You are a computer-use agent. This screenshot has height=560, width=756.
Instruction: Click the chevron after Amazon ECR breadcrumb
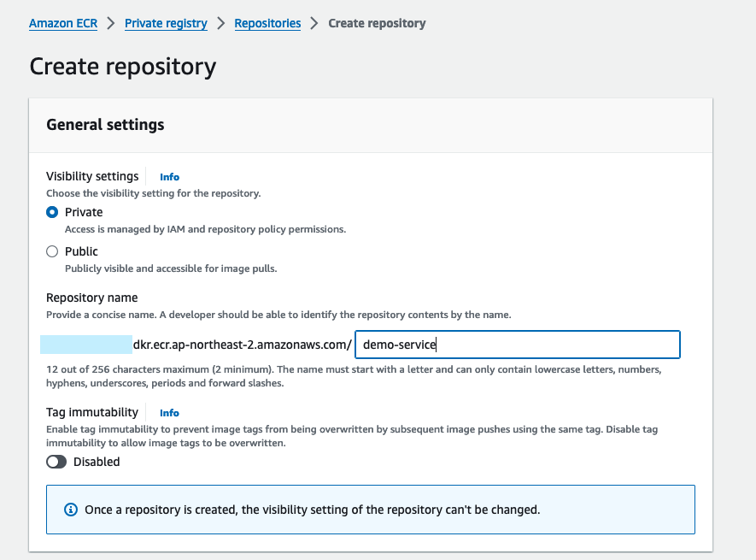click(x=111, y=23)
